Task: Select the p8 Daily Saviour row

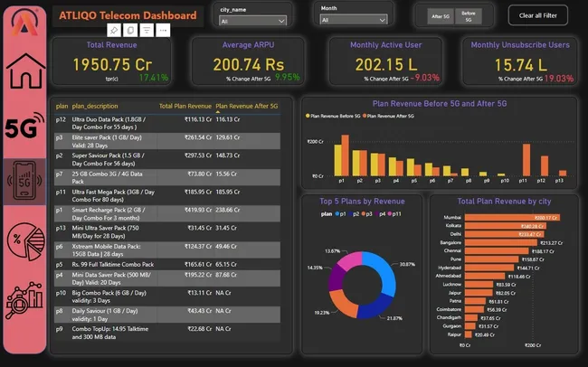Action: coord(167,315)
